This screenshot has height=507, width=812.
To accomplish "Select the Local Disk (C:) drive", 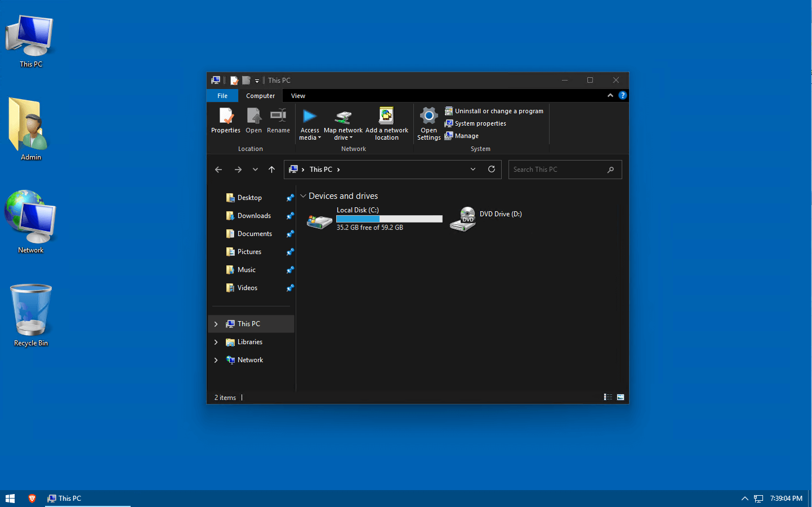I will [x=374, y=219].
